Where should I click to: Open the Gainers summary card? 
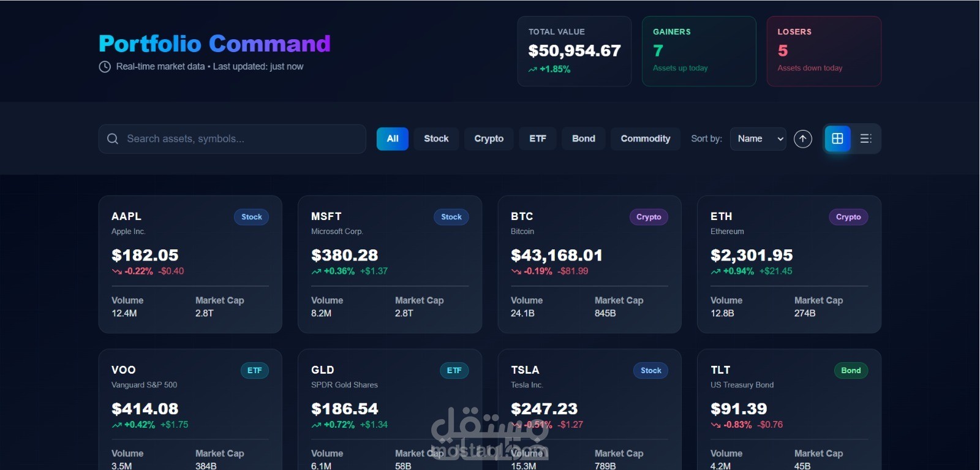[x=699, y=51]
